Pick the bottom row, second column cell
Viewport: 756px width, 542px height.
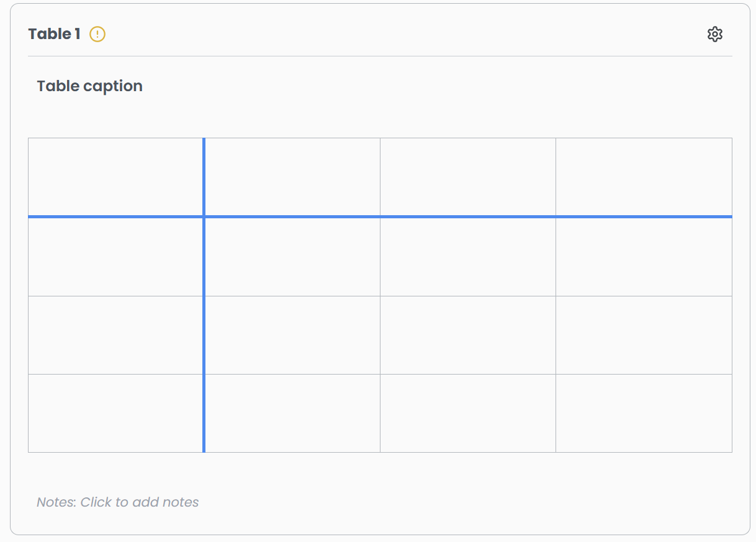click(x=292, y=413)
